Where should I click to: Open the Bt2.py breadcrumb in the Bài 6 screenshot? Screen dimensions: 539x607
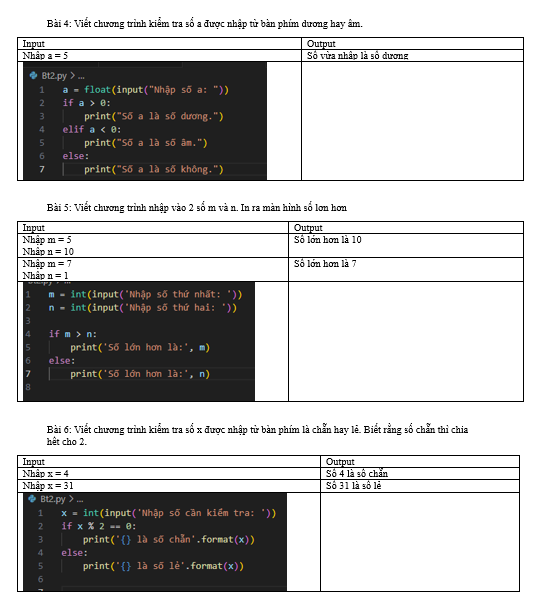(x=53, y=499)
